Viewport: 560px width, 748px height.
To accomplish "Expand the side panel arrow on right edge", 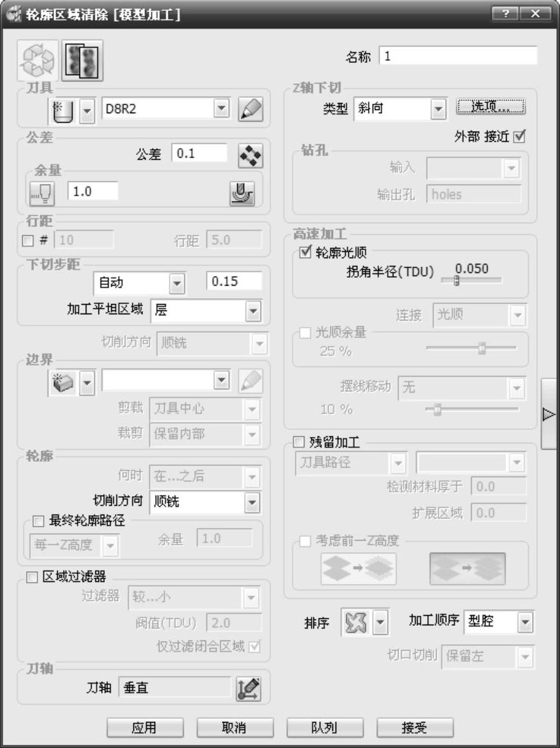I will coord(549,414).
